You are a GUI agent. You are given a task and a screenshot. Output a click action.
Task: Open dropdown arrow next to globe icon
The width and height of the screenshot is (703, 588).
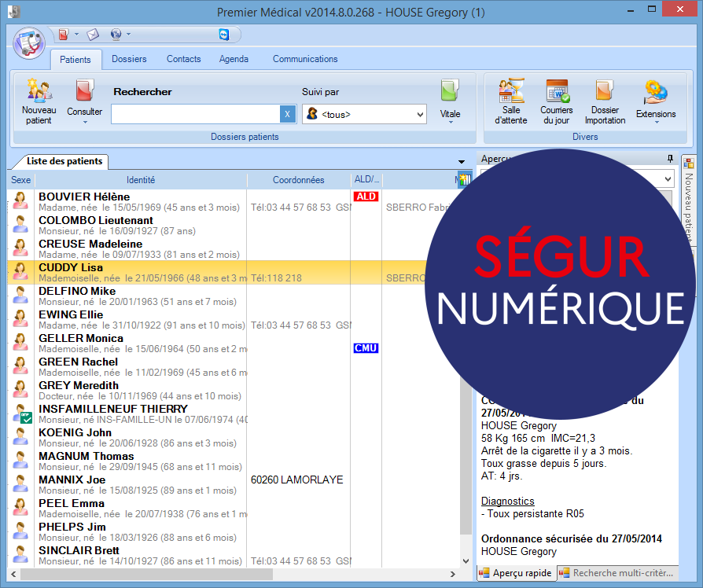click(x=129, y=34)
